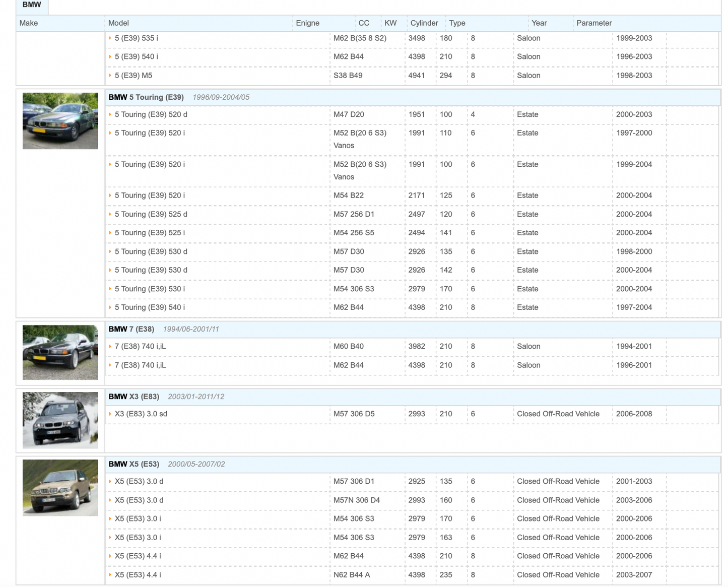Click the BMW 5 Touring (E39) section heading
This screenshot has height=587, width=728.
coord(146,97)
